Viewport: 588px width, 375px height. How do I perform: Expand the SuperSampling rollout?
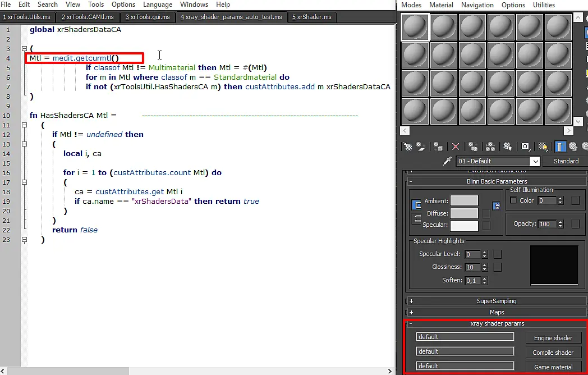(x=497, y=301)
